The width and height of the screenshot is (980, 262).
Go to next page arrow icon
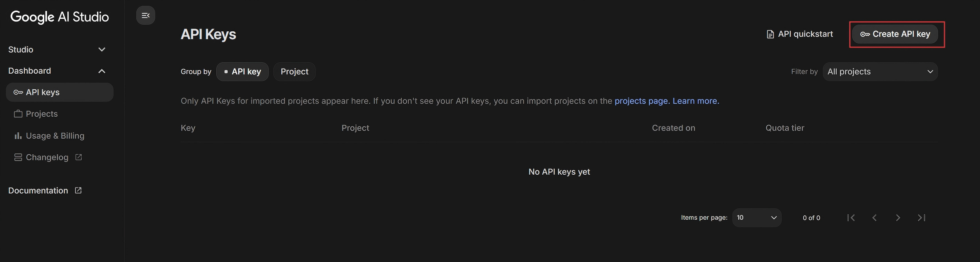click(x=898, y=218)
